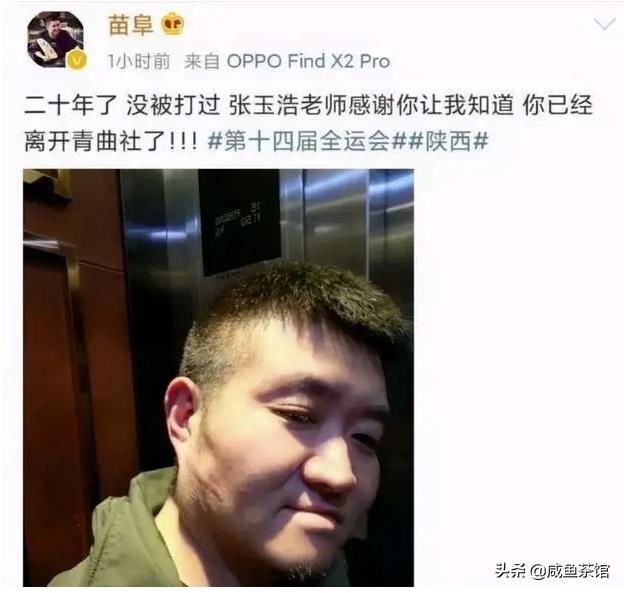View the elevator selfie photo full size

218,377
